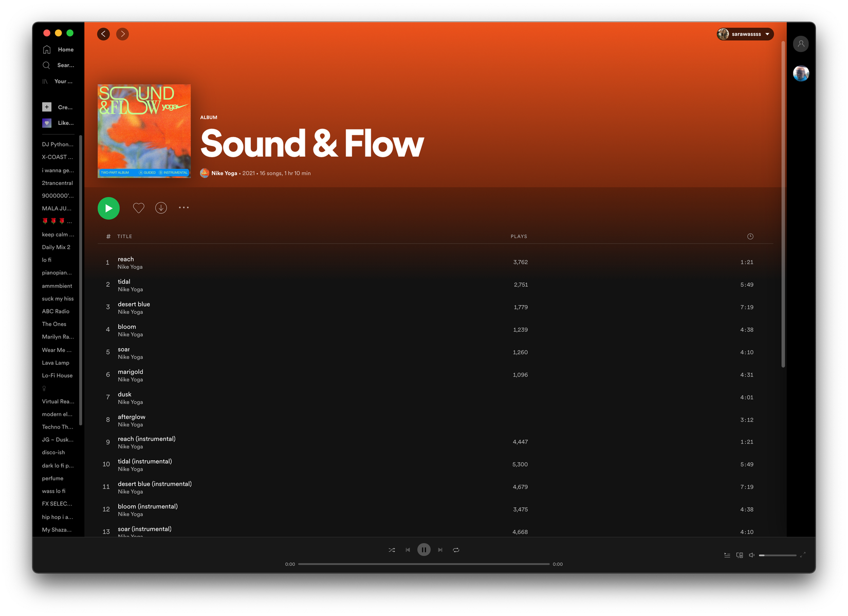Open the DJ Python playlist
The height and width of the screenshot is (616, 848).
tap(58, 144)
